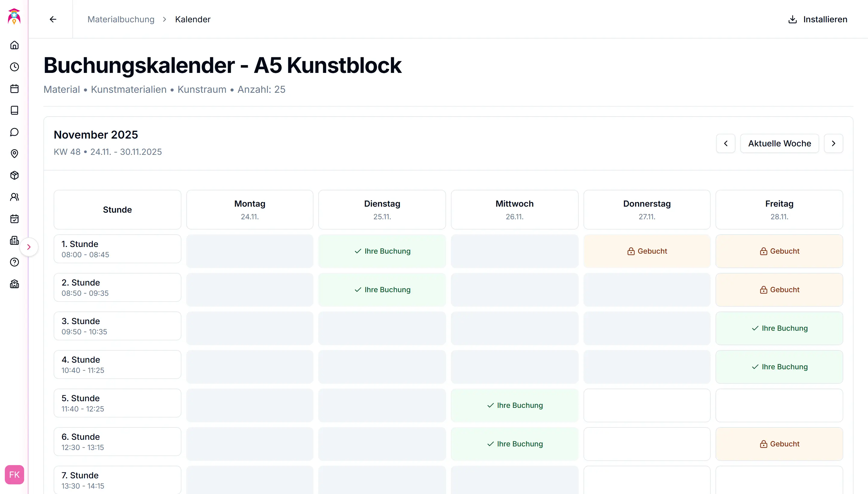868x494 pixels.
Task: Click the users group icon
Action: tap(14, 197)
